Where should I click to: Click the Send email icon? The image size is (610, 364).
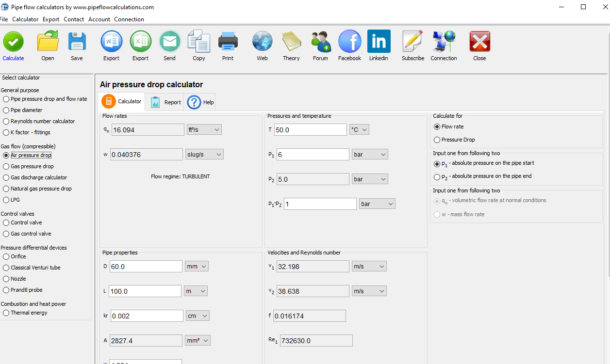coord(169,42)
